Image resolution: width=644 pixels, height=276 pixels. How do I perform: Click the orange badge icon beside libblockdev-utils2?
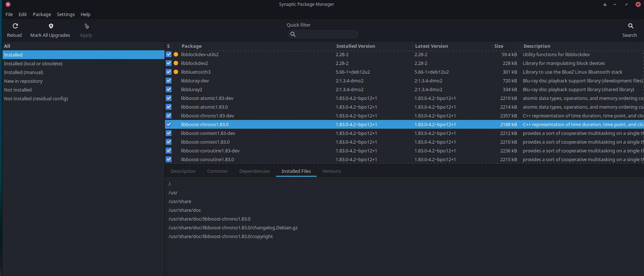[x=176, y=54]
